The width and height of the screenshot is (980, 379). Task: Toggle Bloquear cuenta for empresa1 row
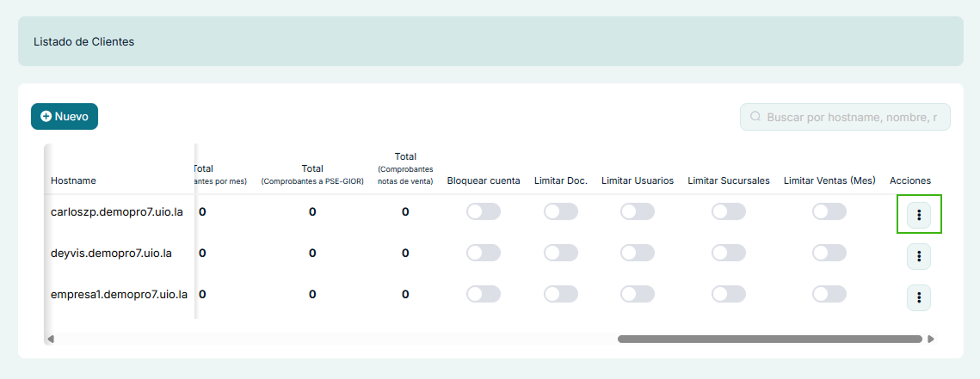click(x=484, y=294)
